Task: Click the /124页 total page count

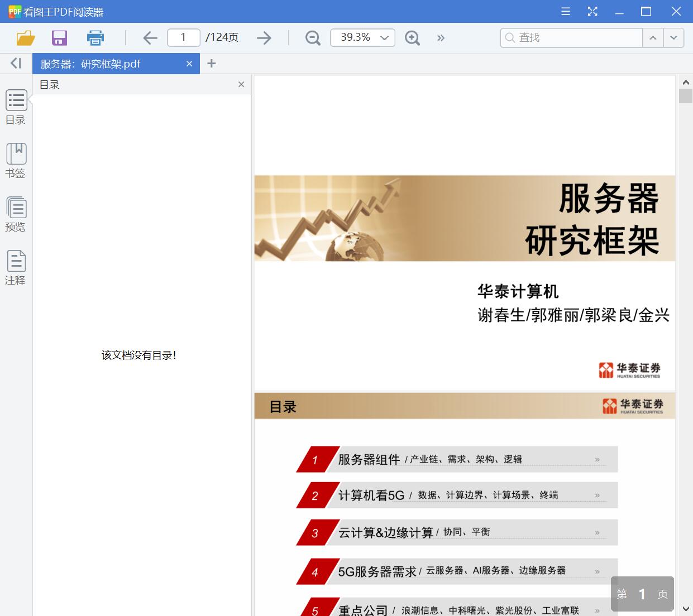Action: [222, 37]
